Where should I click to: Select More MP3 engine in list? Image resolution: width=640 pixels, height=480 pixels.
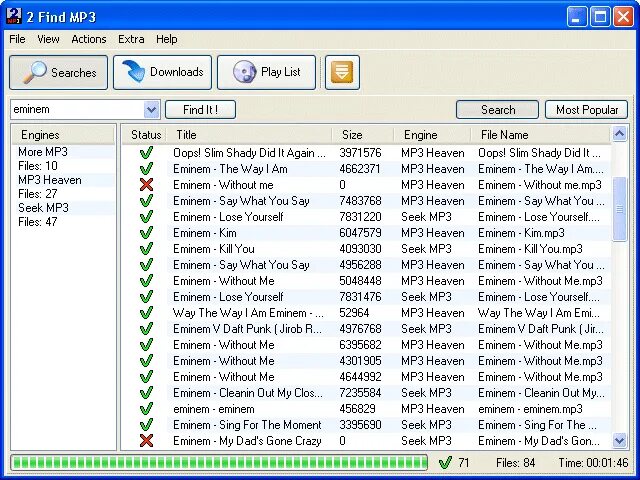[43, 152]
